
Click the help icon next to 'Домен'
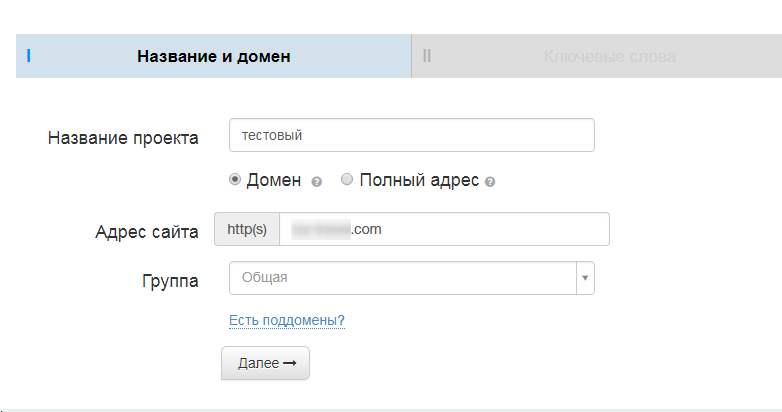tap(316, 182)
